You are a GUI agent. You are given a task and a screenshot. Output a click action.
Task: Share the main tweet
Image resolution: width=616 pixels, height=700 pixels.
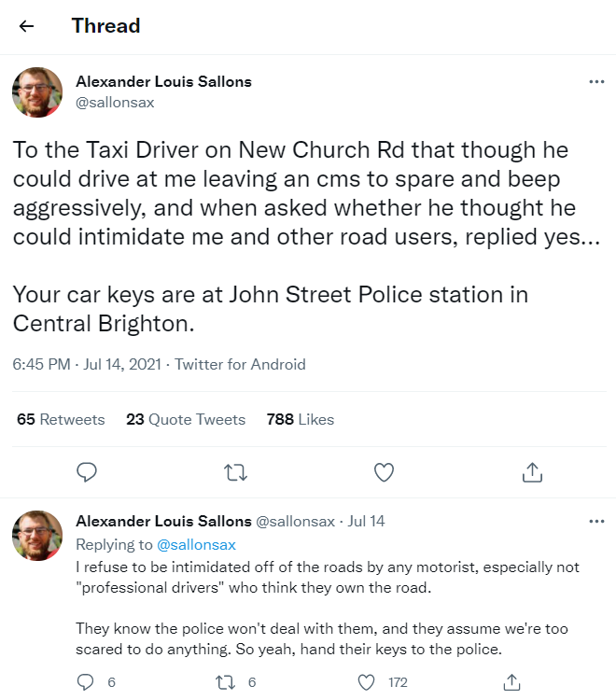click(x=532, y=472)
